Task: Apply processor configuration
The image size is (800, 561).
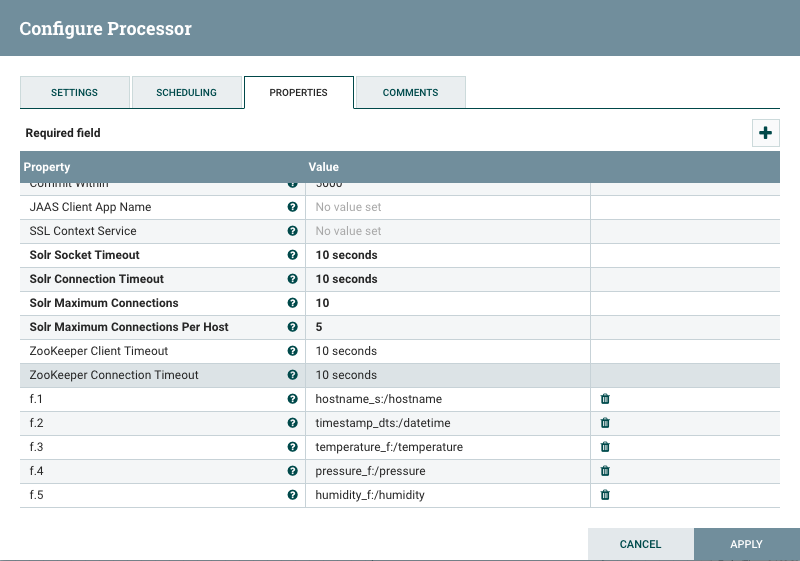Action: click(x=746, y=544)
